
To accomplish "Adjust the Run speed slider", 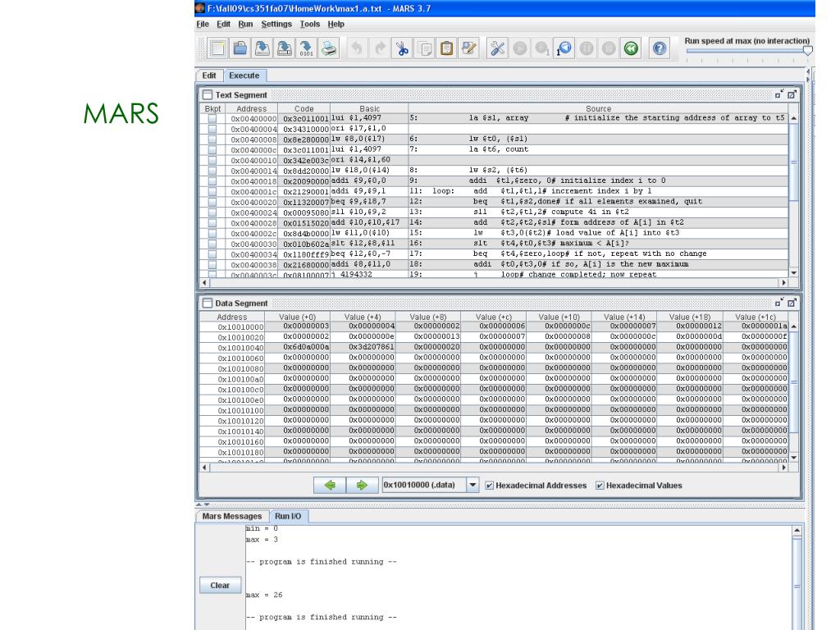I will tap(807, 51).
